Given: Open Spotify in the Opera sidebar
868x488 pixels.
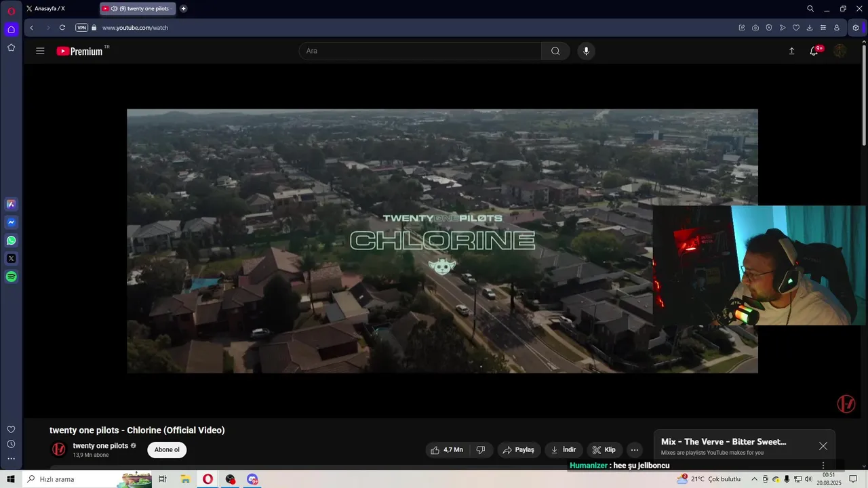Looking at the screenshot, I should tap(11, 277).
